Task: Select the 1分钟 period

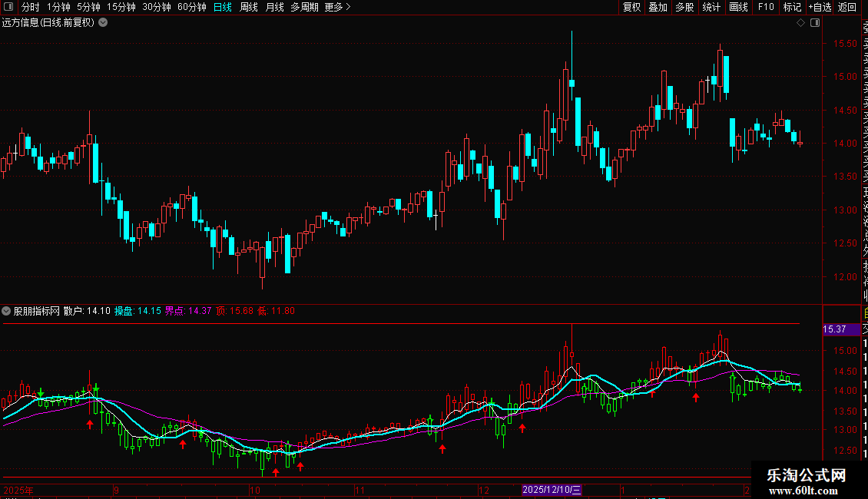Action: (x=58, y=7)
